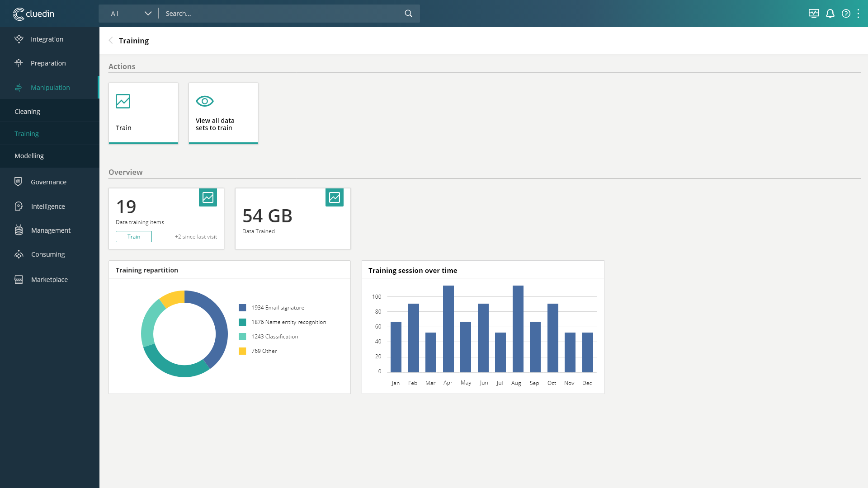Image resolution: width=868 pixels, height=488 pixels.
Task: Open the Governance shield icon
Action: click(x=18, y=182)
